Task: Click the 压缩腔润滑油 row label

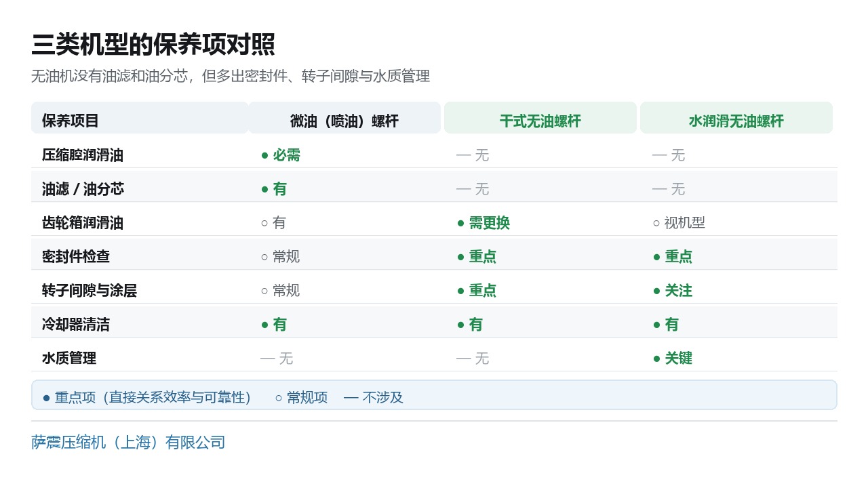Action: [x=83, y=155]
